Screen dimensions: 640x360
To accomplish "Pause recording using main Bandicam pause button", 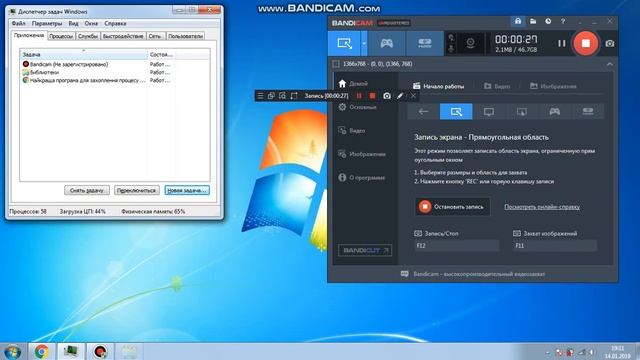I will point(562,43).
